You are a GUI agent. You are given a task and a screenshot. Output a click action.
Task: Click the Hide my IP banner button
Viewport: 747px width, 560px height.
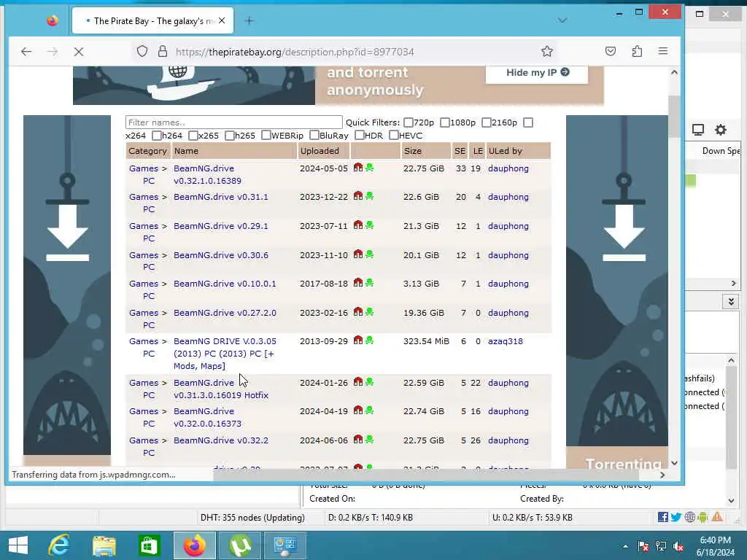(x=537, y=74)
